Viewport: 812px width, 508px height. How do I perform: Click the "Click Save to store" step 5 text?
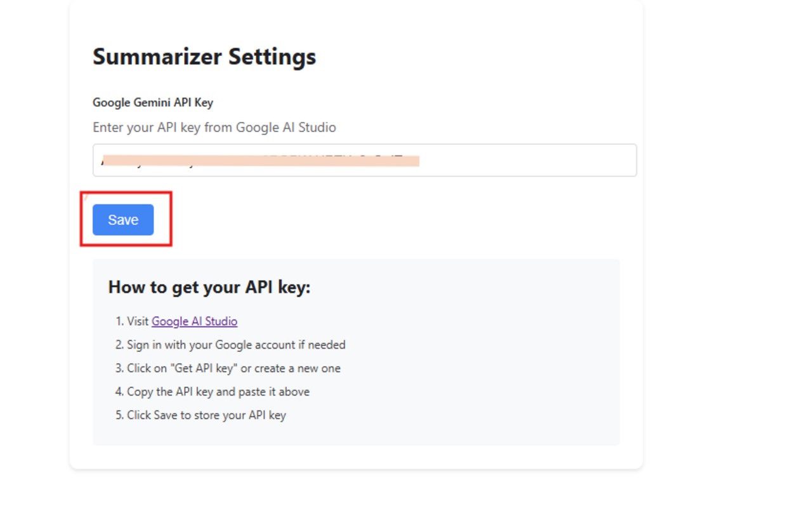(206, 415)
